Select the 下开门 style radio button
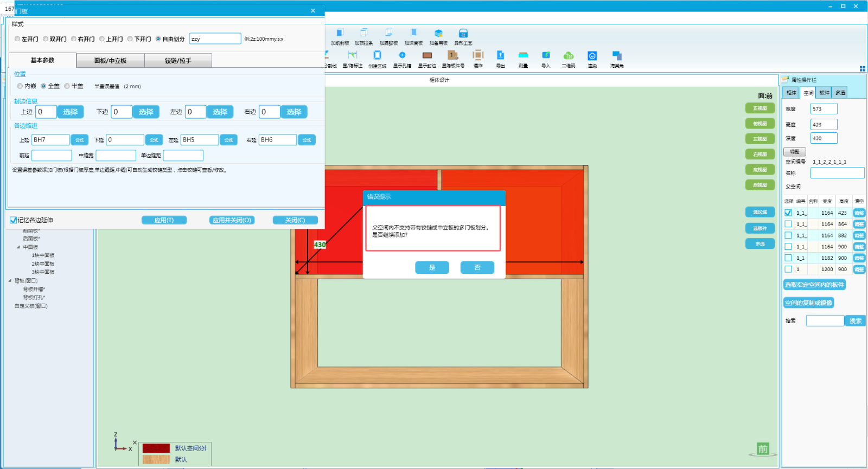The image size is (868, 469). click(x=130, y=39)
